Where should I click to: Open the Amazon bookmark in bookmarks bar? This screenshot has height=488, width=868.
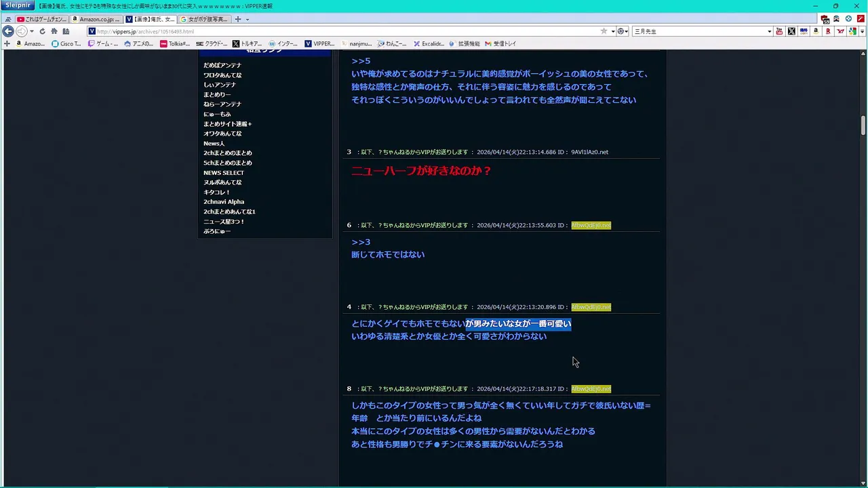click(29, 44)
